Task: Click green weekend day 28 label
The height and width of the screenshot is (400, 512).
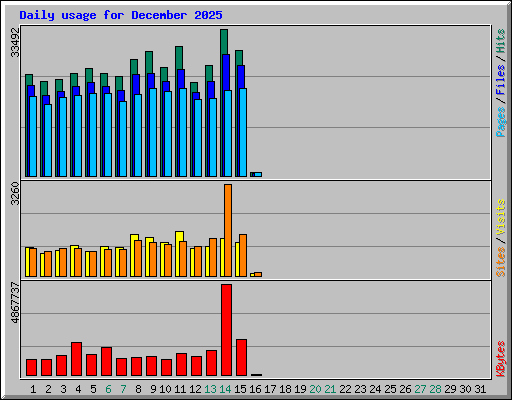Action: pyautogui.click(x=435, y=389)
